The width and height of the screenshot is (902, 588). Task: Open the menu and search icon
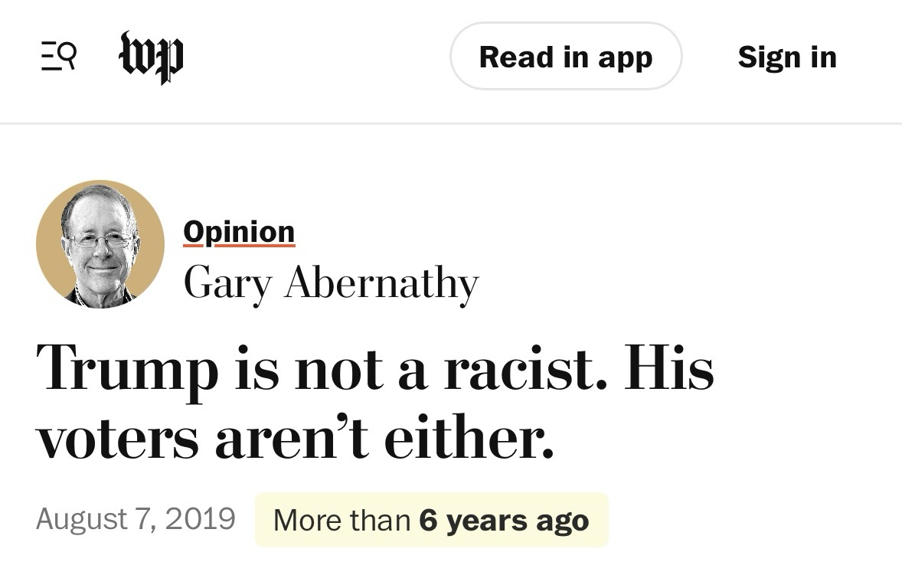pyautogui.click(x=58, y=57)
